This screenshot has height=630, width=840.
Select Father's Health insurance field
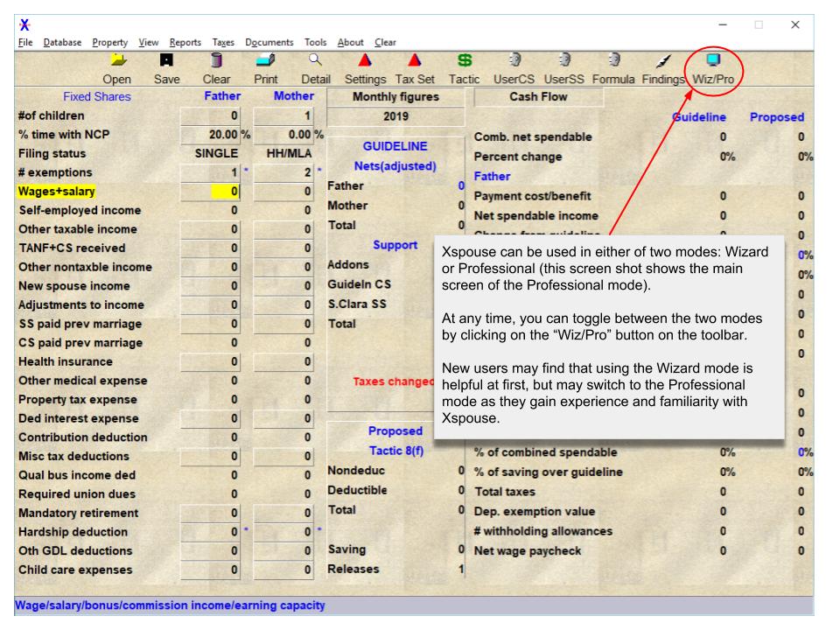tap(210, 361)
